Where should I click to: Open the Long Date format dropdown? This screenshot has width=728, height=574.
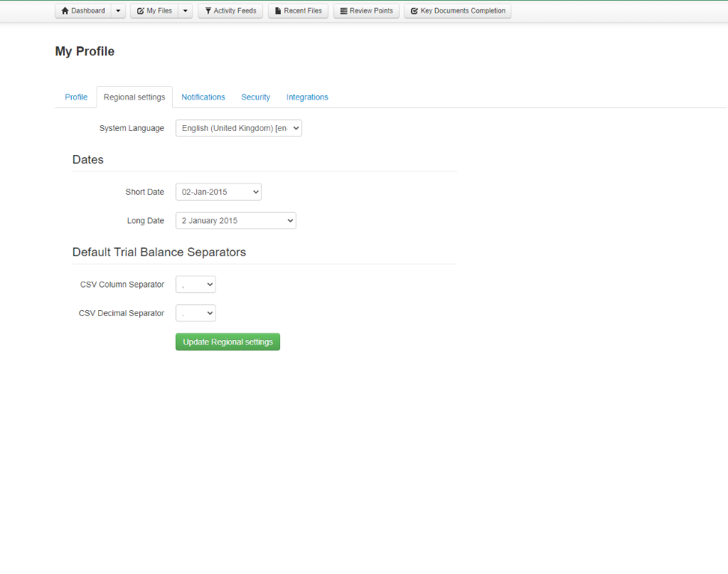click(x=236, y=220)
